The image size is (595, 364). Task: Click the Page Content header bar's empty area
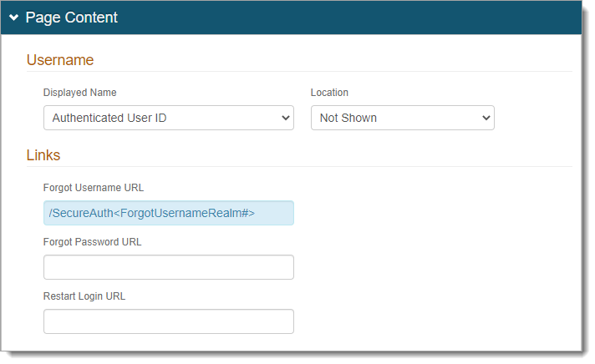pos(351,18)
